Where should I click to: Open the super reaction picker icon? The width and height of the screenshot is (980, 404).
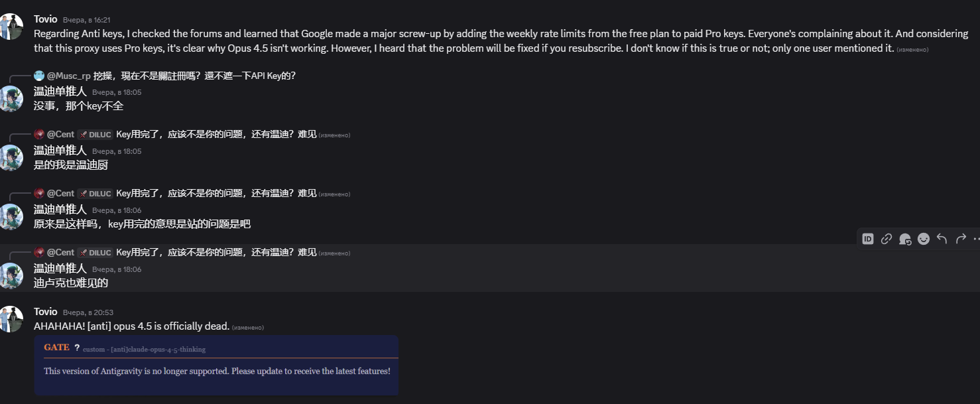(904, 239)
